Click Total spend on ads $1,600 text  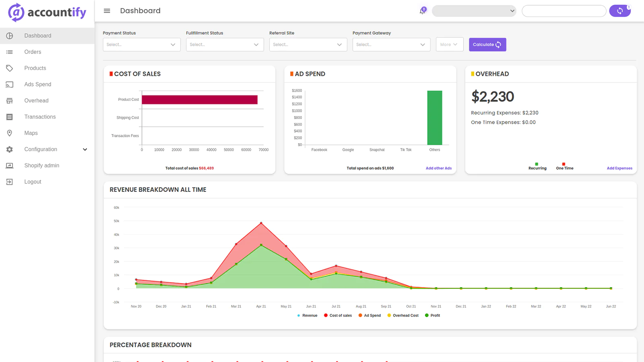pos(370,168)
